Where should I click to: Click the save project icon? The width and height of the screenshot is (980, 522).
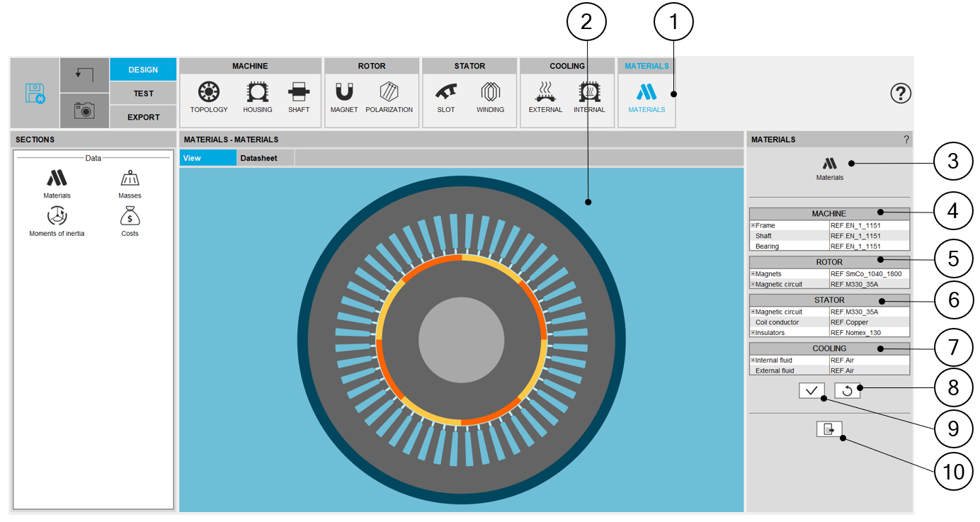pyautogui.click(x=35, y=93)
